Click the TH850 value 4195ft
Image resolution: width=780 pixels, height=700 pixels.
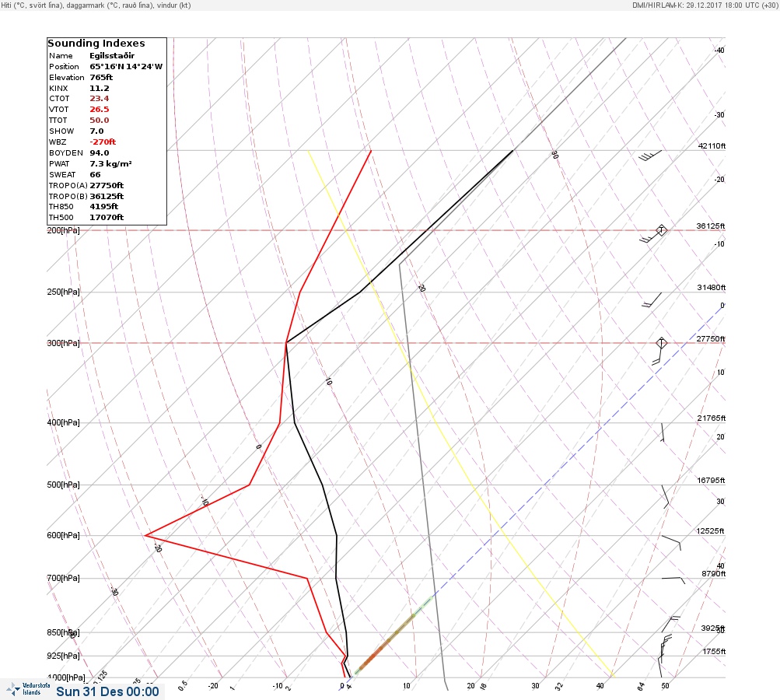(x=104, y=206)
